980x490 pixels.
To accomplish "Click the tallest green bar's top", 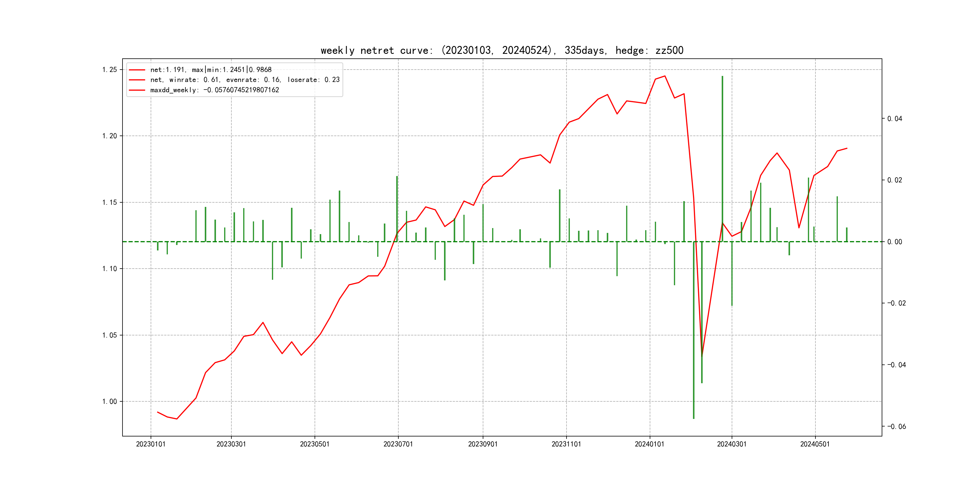I will 722,77.
